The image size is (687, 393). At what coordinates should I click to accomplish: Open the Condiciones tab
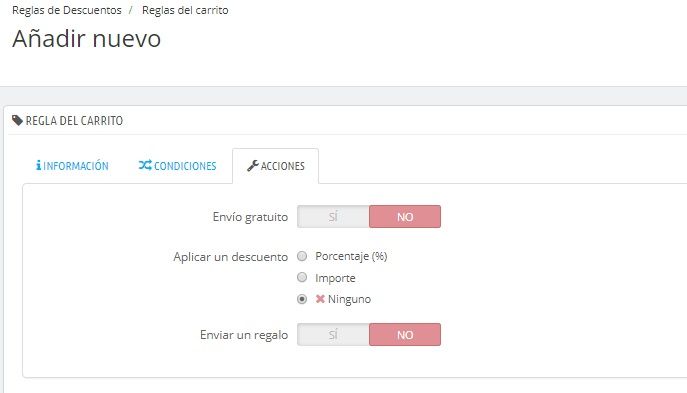[177, 166]
